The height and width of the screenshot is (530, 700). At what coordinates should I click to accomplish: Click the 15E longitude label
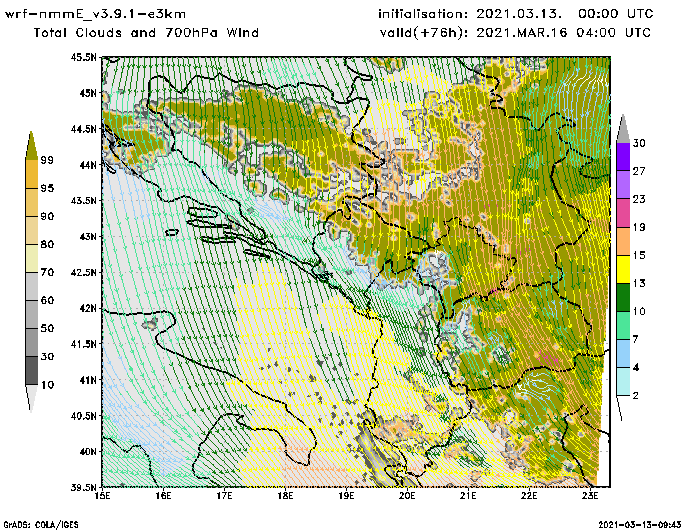[x=103, y=496]
